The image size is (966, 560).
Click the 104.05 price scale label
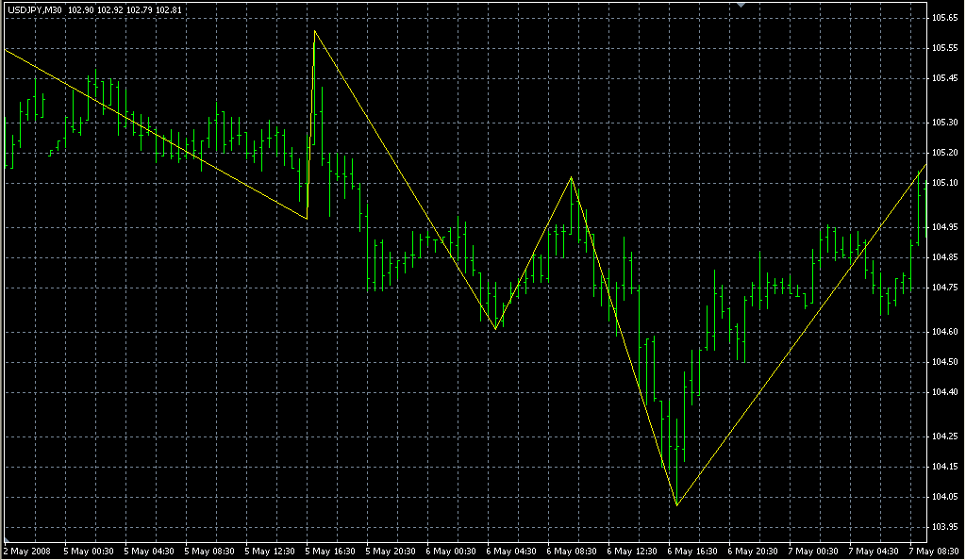(x=944, y=497)
